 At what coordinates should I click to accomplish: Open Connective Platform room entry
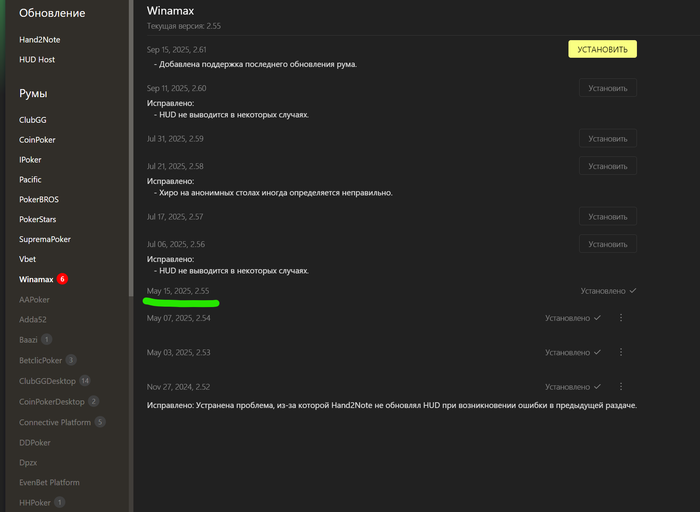(x=55, y=422)
